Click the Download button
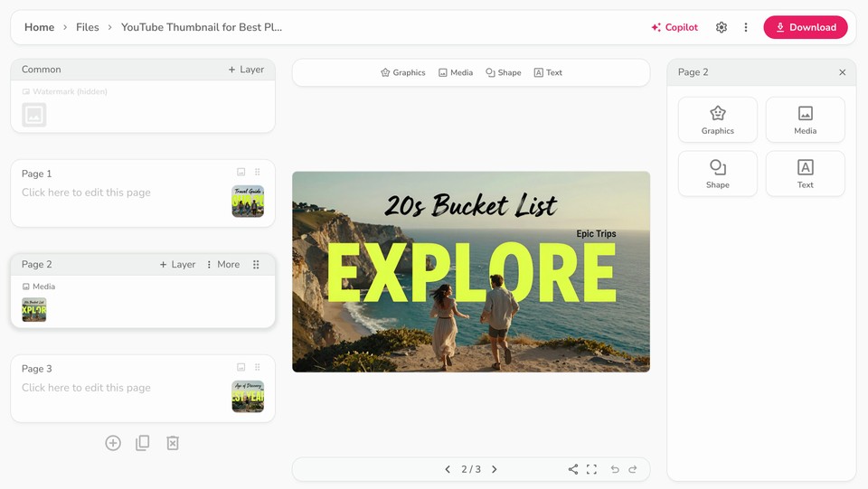 pyautogui.click(x=806, y=27)
